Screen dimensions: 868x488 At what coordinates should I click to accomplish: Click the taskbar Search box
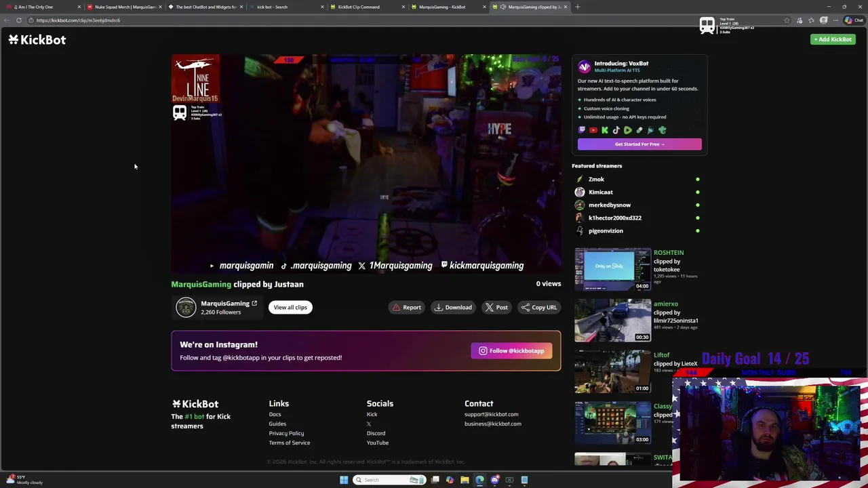click(x=389, y=480)
